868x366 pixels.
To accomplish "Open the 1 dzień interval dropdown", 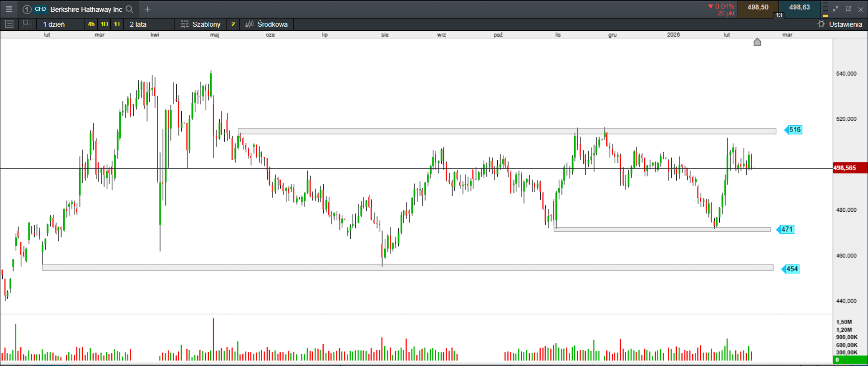I will [54, 24].
